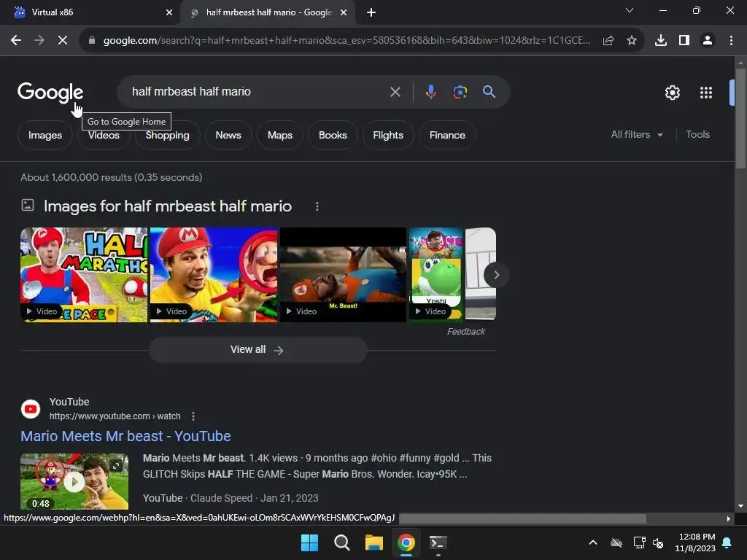747x560 pixels.
Task: Filter results by Finance
Action: point(447,135)
